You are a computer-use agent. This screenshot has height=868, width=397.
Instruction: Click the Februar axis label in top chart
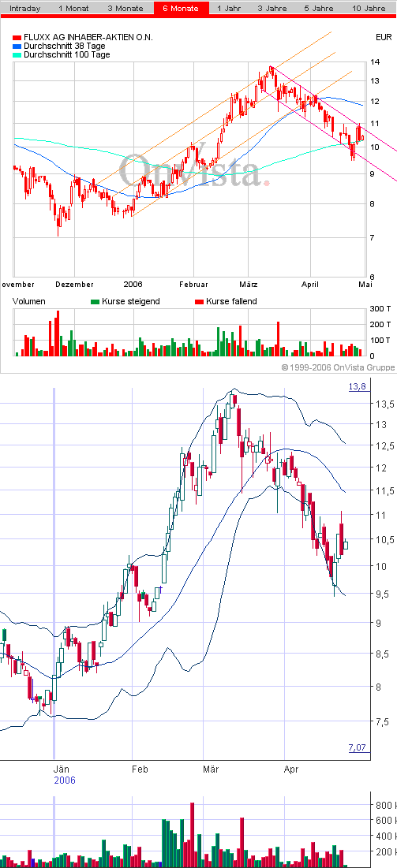coord(193,285)
